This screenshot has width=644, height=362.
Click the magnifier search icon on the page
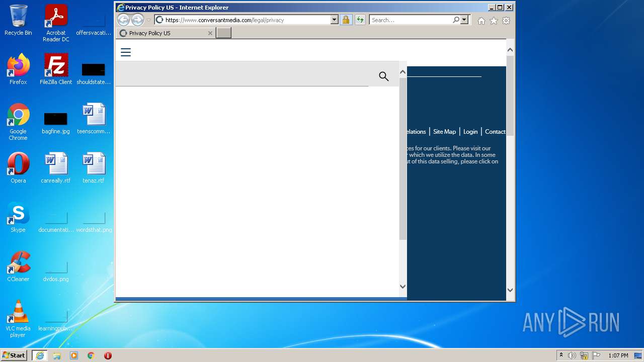pos(384,76)
